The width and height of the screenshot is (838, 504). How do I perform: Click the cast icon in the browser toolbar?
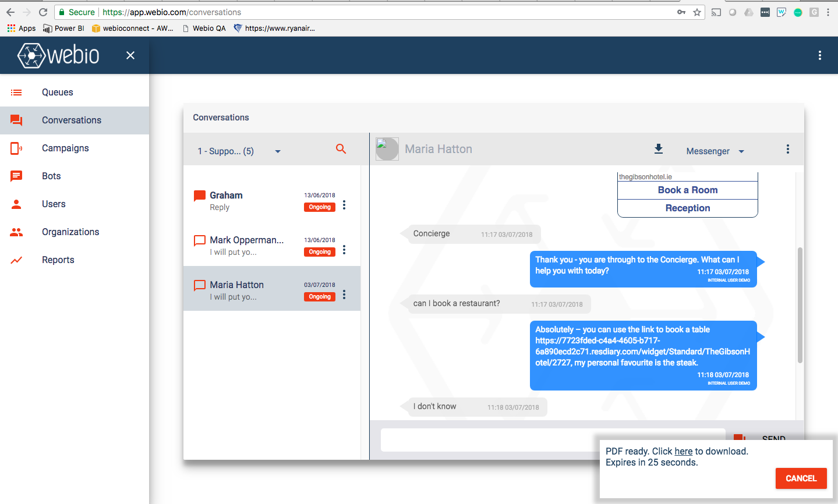click(x=716, y=12)
